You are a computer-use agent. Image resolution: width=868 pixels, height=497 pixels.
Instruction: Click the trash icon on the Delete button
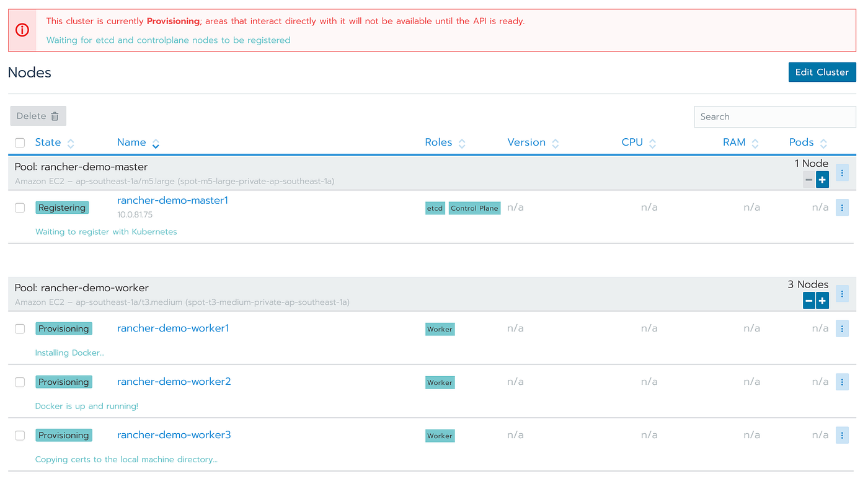tap(55, 116)
